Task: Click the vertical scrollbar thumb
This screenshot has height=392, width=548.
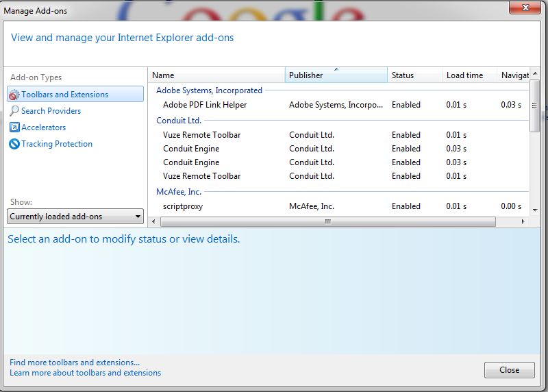Action: [x=535, y=106]
